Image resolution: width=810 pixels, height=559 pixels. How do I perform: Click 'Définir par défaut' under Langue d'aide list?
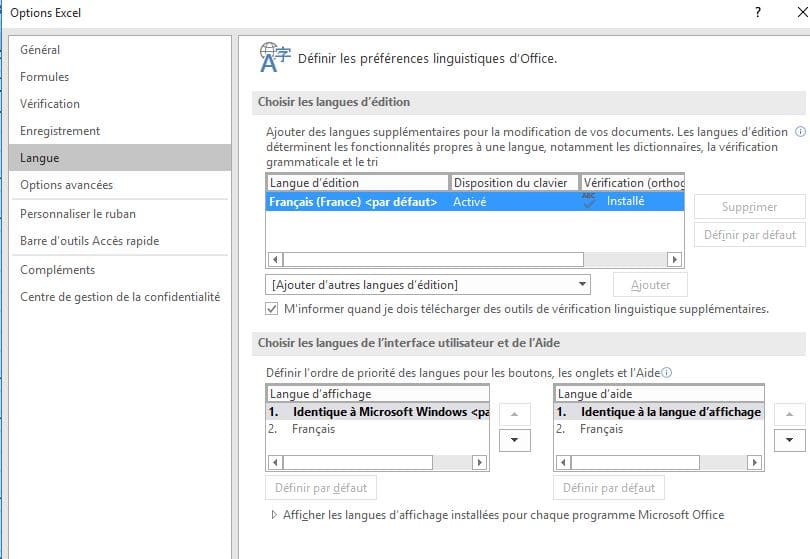[609, 488]
